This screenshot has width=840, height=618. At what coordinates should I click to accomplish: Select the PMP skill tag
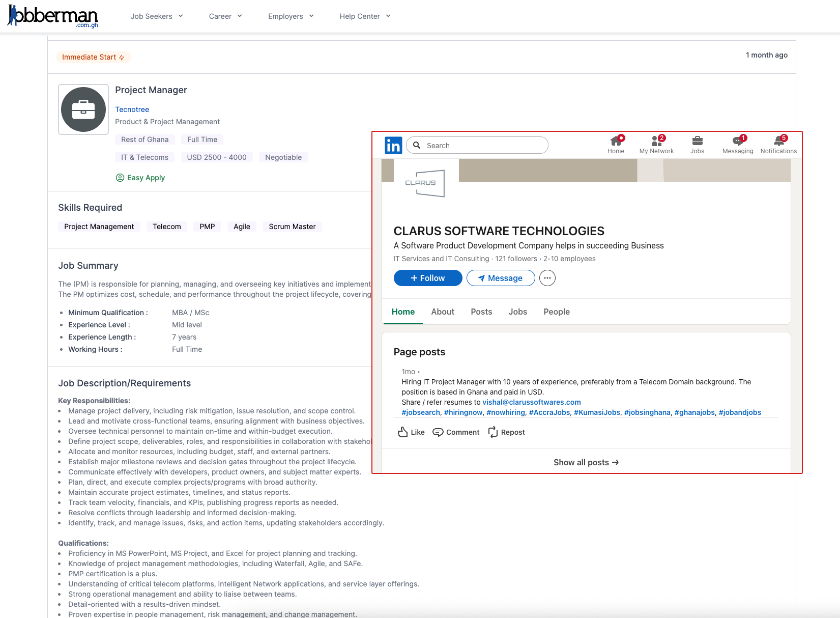207,227
